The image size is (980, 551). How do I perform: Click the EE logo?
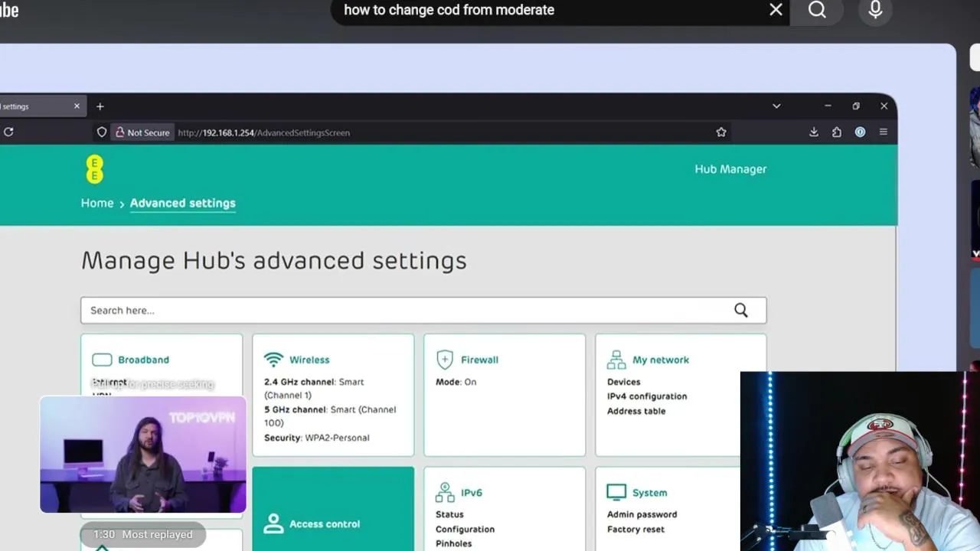pyautogui.click(x=94, y=169)
